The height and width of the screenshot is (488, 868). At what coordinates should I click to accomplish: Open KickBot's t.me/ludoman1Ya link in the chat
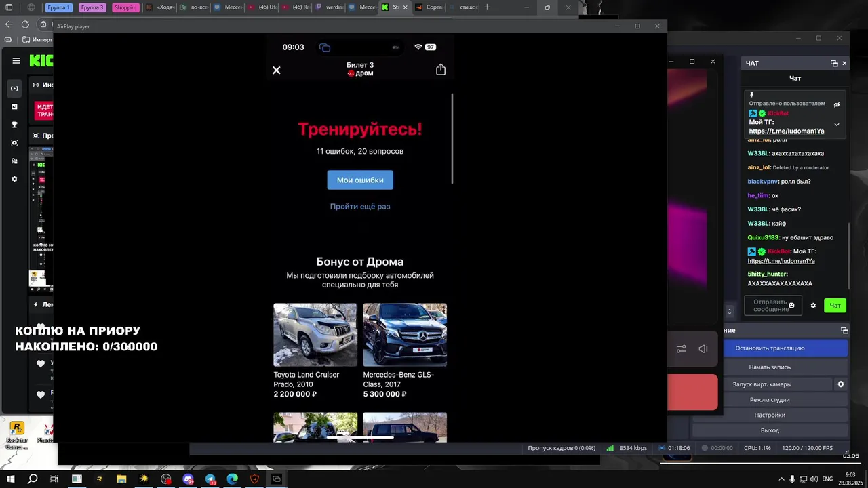click(781, 261)
